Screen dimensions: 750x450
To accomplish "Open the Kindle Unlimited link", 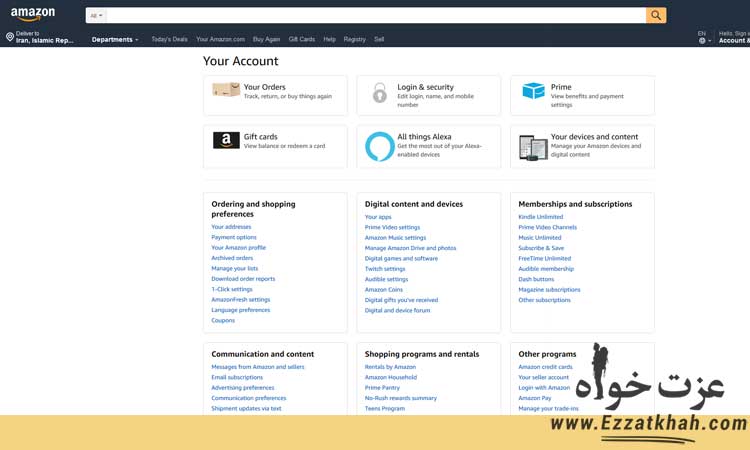I will pyautogui.click(x=540, y=217).
